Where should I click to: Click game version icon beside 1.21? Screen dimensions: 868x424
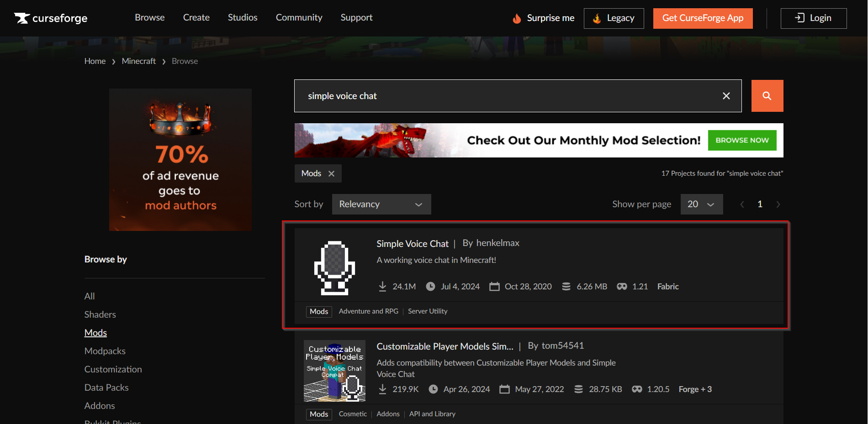click(622, 286)
